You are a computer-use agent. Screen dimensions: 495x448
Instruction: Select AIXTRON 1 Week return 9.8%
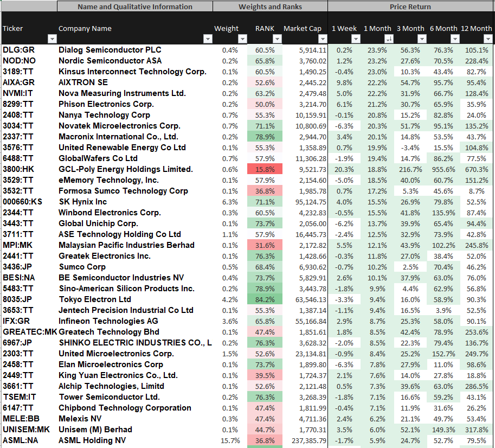tap(344, 82)
